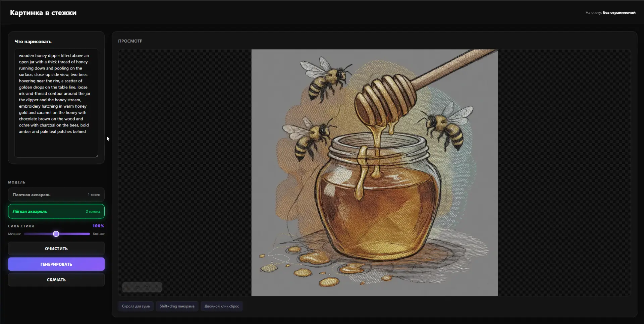644x324 pixels.
Task: Click the 2 токена cost label
Action: point(93,211)
